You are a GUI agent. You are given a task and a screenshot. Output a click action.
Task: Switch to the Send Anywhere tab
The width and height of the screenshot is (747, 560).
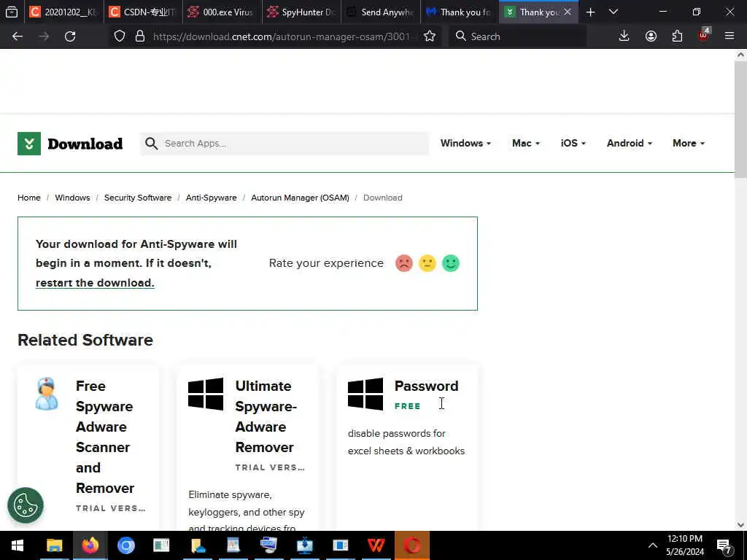click(380, 12)
